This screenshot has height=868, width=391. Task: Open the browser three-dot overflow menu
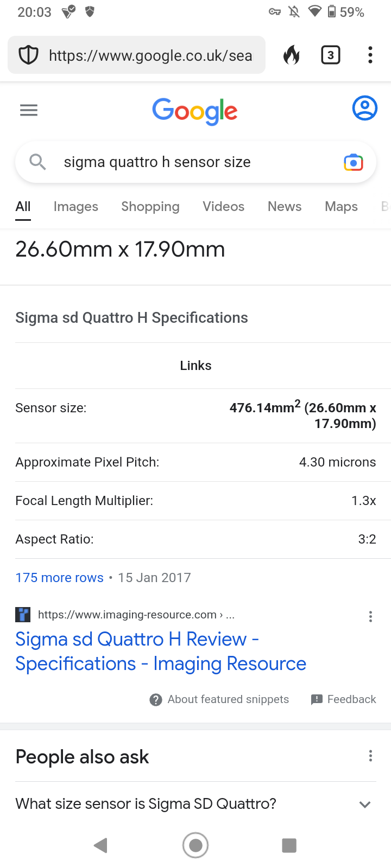(370, 55)
